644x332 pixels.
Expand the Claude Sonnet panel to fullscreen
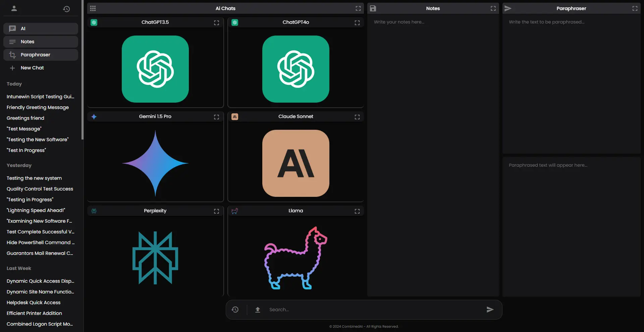(x=357, y=117)
